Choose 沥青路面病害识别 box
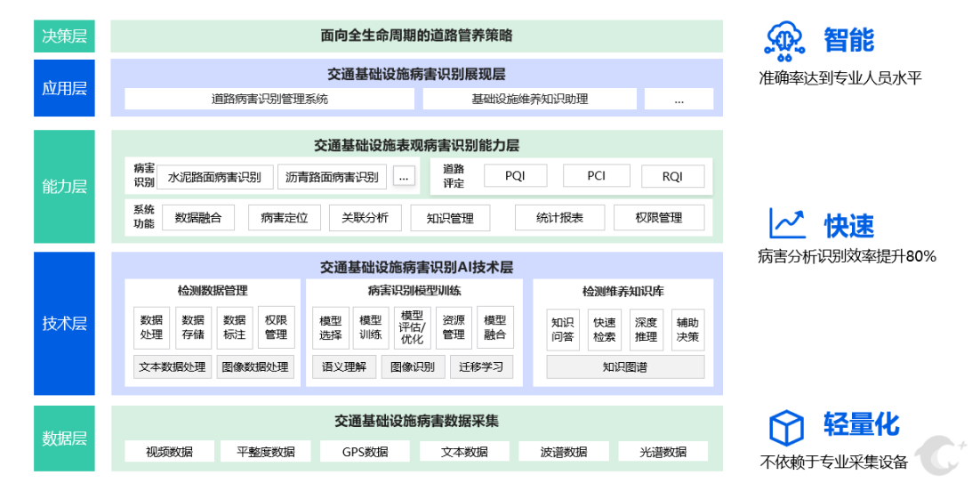This screenshot has height=483, width=980. tap(332, 176)
